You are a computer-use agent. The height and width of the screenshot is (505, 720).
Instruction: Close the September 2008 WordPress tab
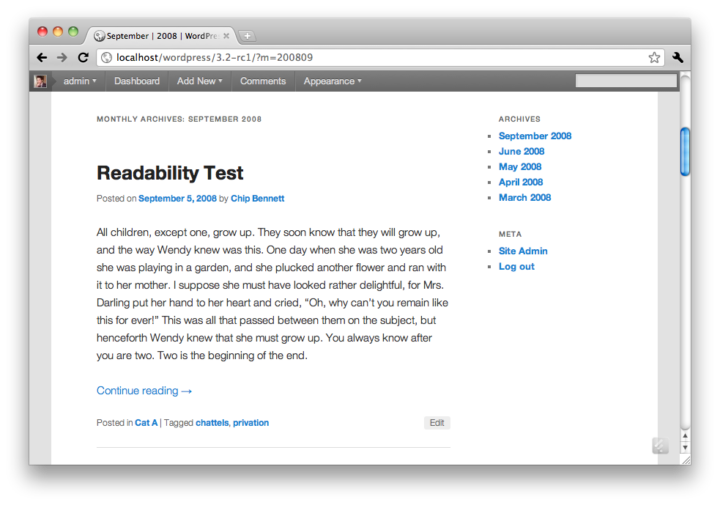click(226, 36)
